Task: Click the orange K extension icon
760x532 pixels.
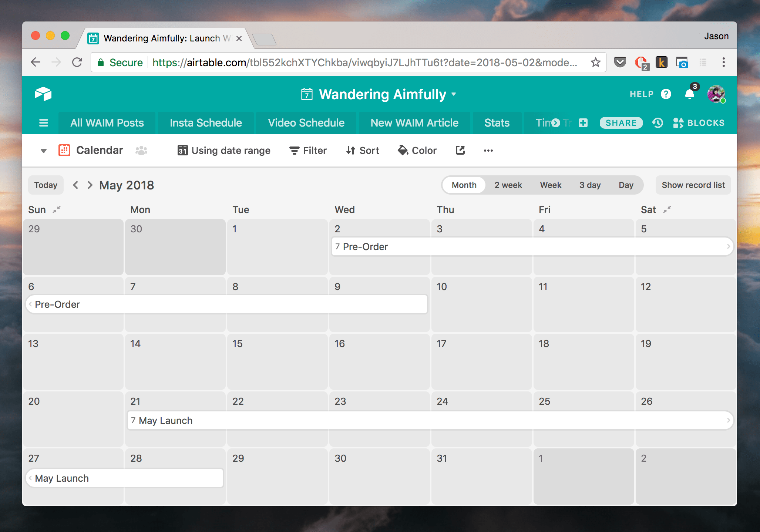Action: coord(661,62)
